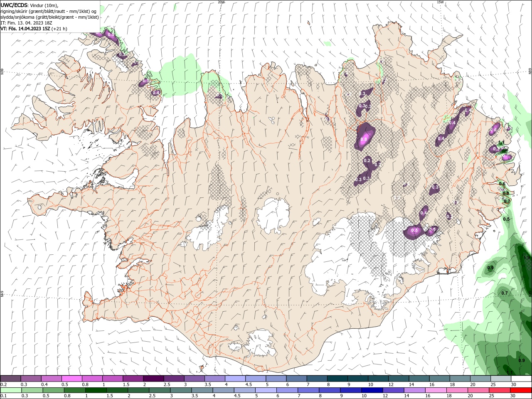Pick the top row swatch between 14 and 16

419,379
